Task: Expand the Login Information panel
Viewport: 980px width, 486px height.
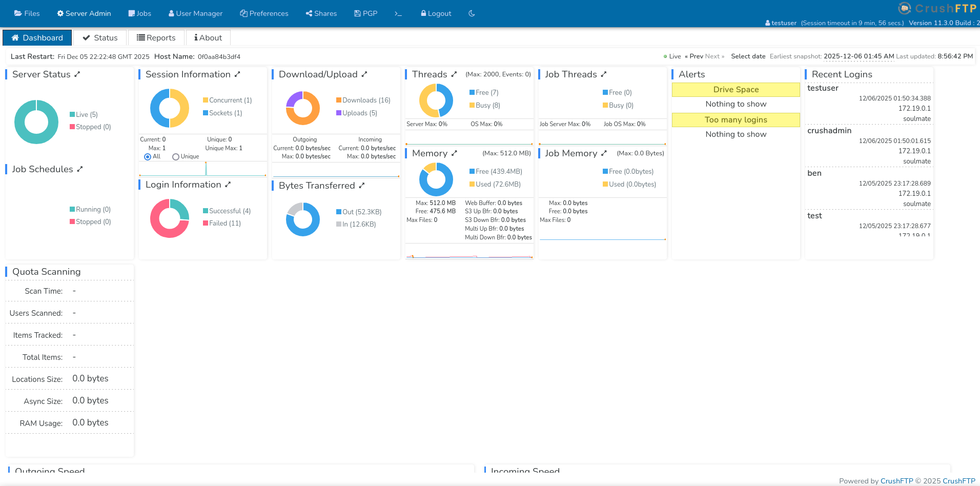Action: click(x=228, y=185)
